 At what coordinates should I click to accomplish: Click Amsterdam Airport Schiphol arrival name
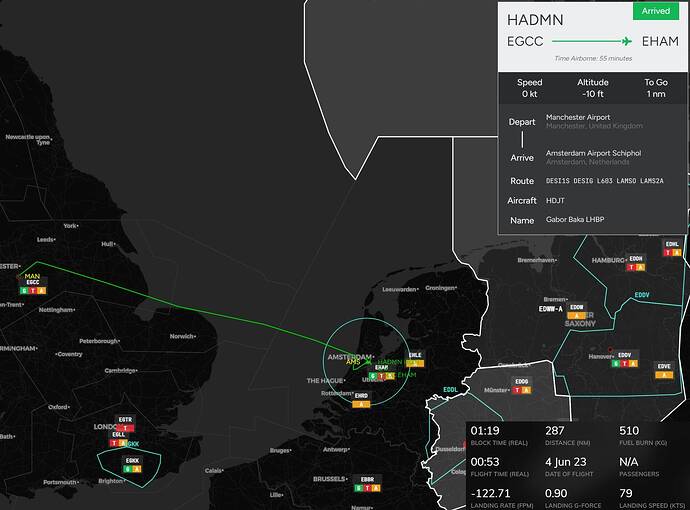tap(593, 153)
